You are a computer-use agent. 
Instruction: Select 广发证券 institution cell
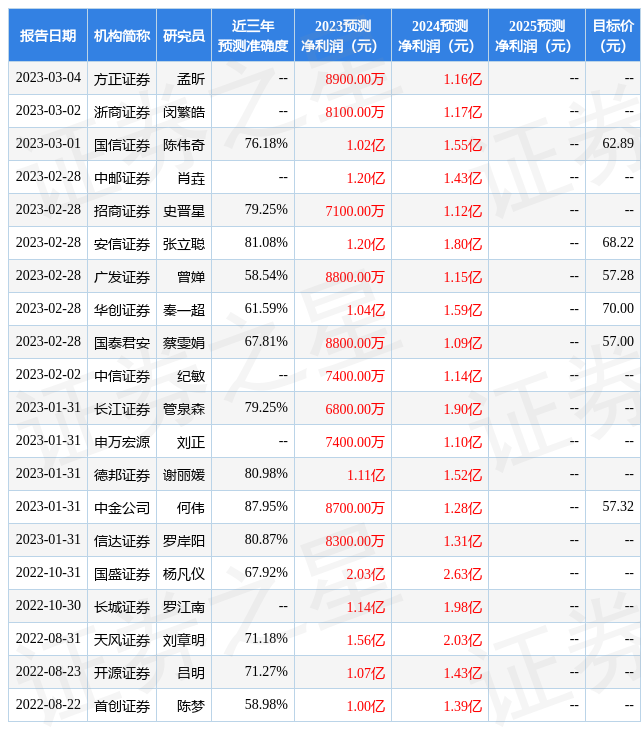click(122, 277)
